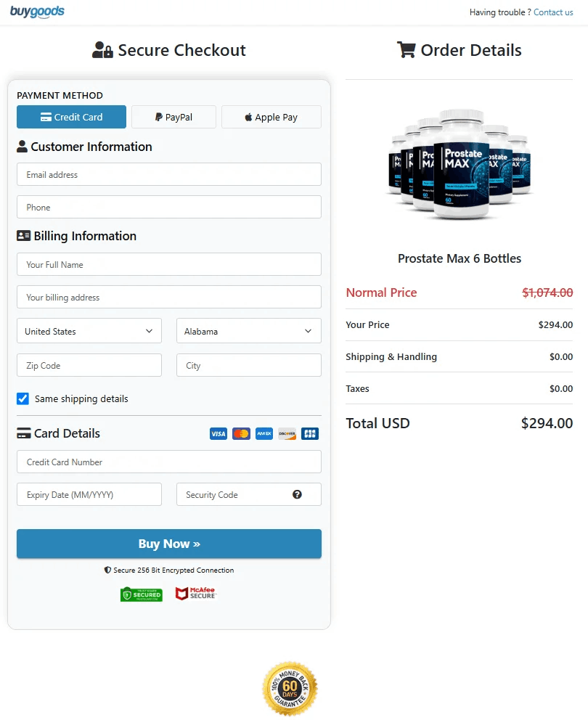Select the Your Full Name field
This screenshot has width=588, height=720.
169,264
